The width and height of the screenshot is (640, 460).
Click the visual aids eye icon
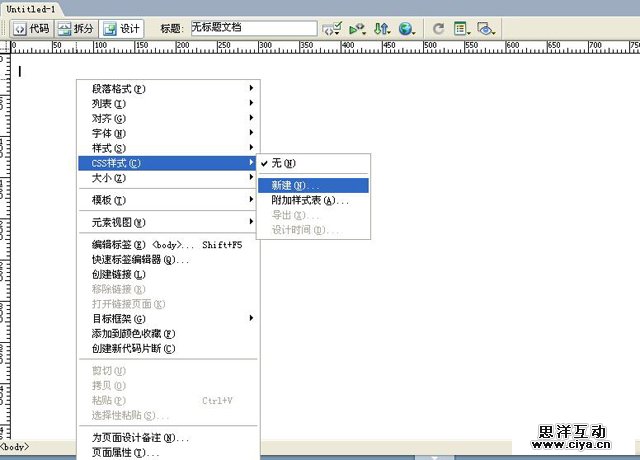point(486,29)
